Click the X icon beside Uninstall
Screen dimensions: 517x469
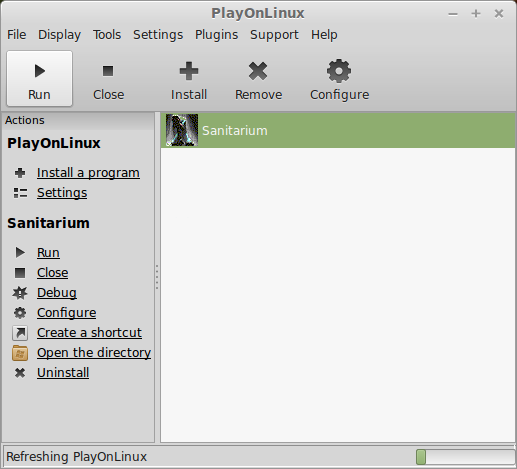click(20, 373)
